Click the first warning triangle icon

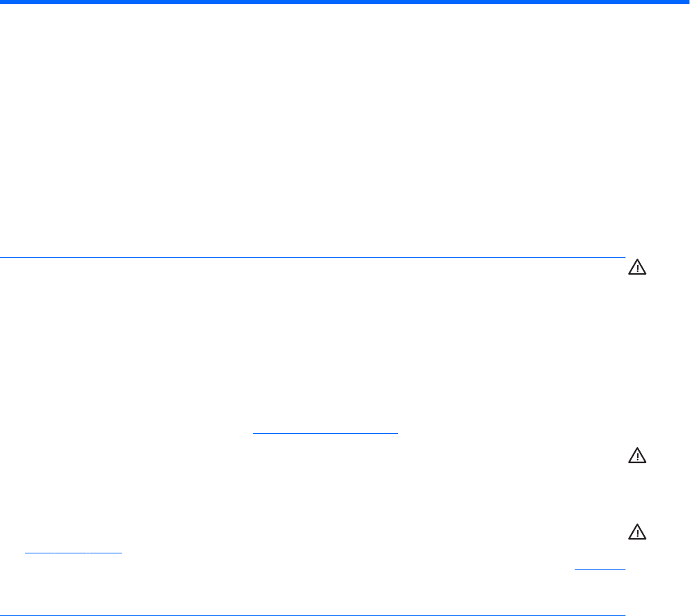pos(636,267)
